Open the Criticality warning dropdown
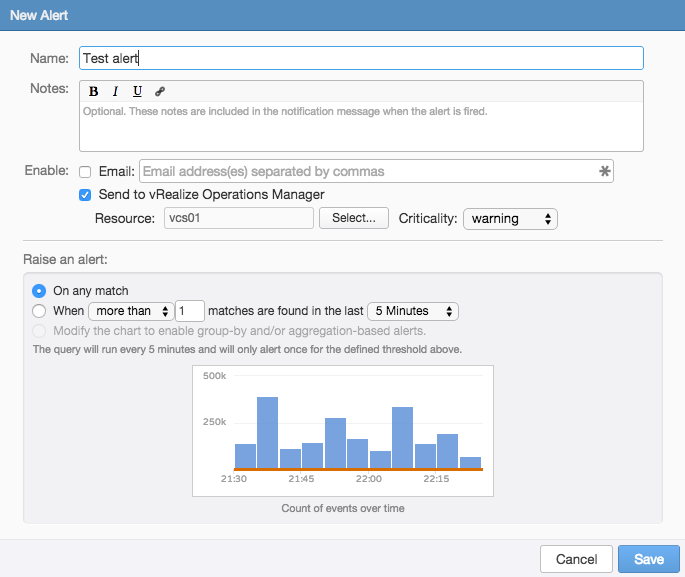The image size is (685, 577). 510,218
